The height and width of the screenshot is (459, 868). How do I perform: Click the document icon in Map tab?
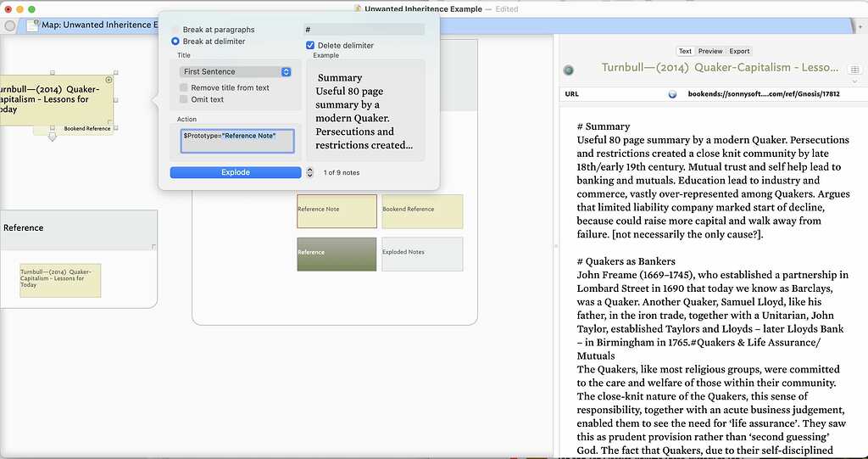click(x=31, y=25)
